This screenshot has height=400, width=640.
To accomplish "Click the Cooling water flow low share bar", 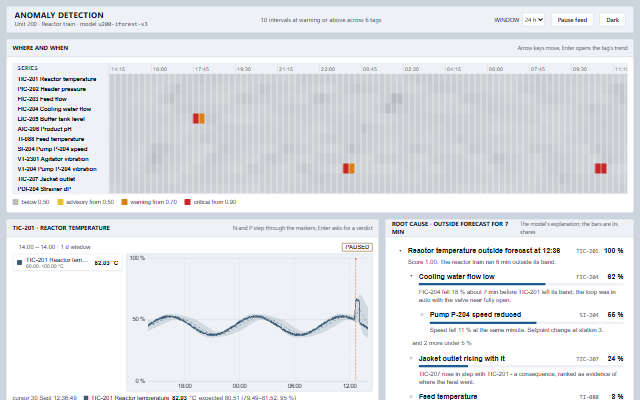I will click(x=521, y=284).
